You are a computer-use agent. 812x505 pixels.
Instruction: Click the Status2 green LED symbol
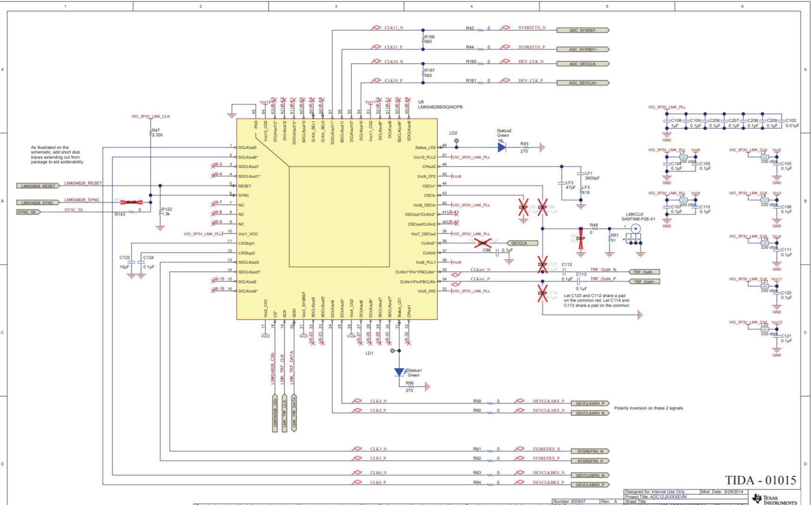pos(502,147)
